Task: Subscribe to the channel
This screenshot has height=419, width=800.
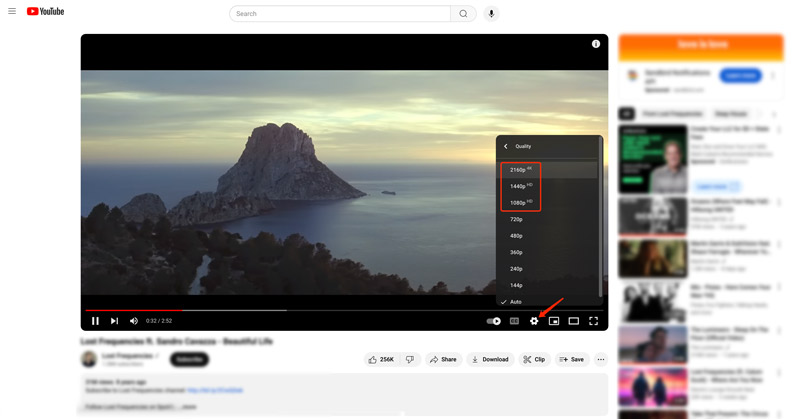Action: click(189, 359)
